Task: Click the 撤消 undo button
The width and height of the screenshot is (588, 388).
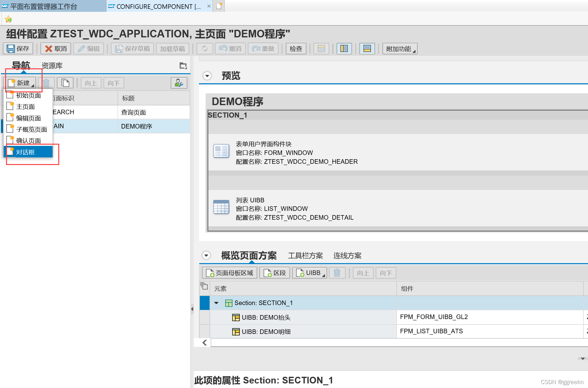Action: pyautogui.click(x=230, y=49)
